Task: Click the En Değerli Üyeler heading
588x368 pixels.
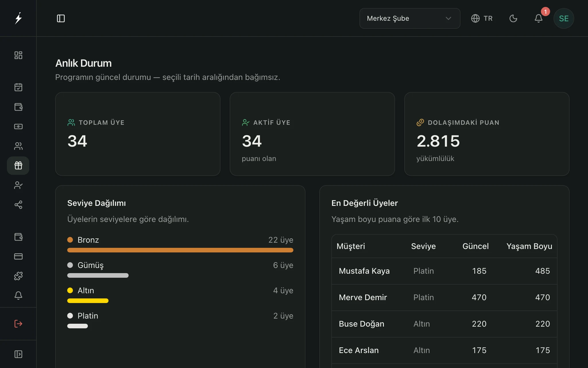Action: (x=365, y=203)
